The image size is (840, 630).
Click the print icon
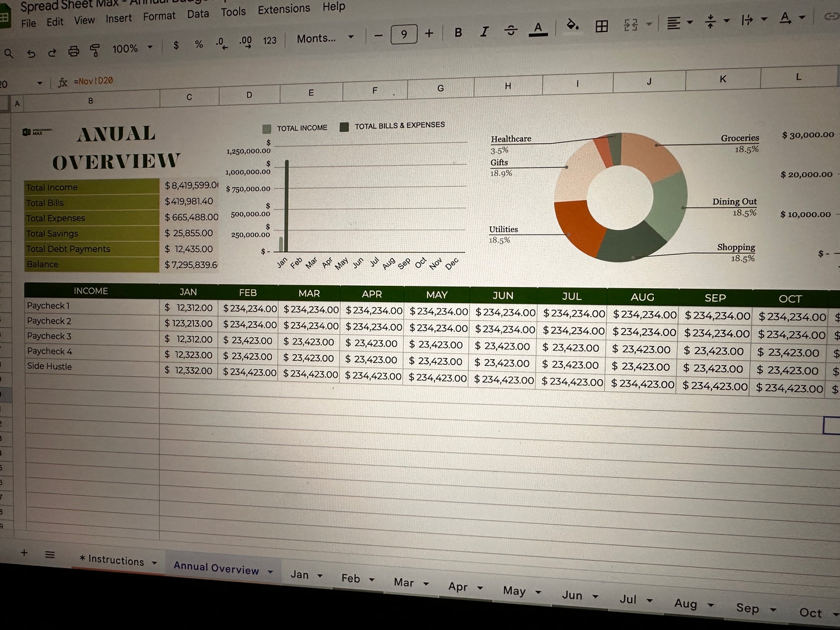tap(73, 51)
